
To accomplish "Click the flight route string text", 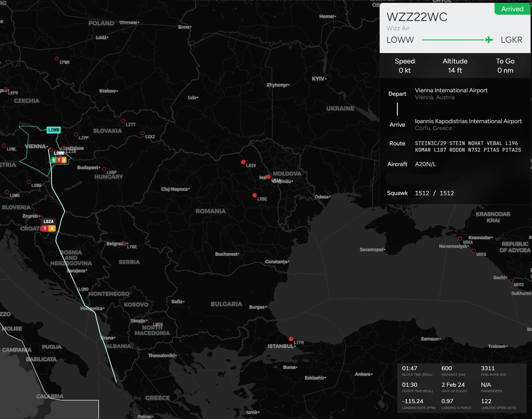I will point(468,146).
